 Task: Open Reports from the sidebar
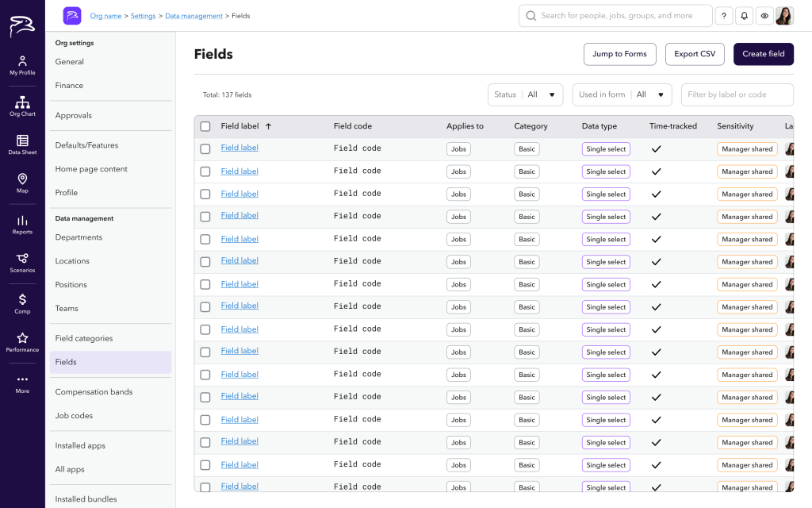22,225
